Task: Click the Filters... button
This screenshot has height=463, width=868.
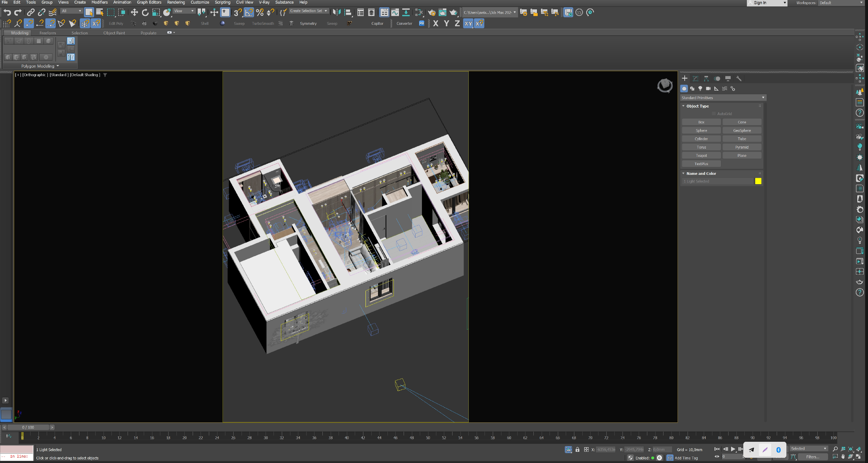Action: pyautogui.click(x=812, y=457)
